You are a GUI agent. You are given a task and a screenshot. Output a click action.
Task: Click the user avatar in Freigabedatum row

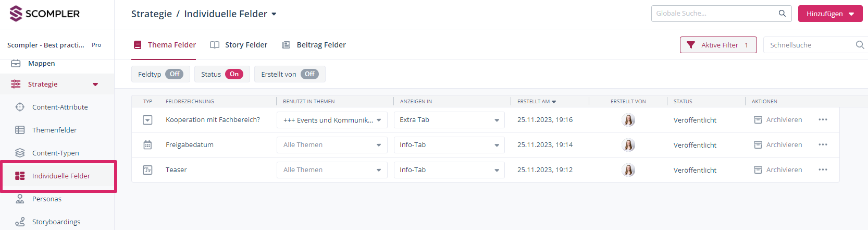[628, 145]
